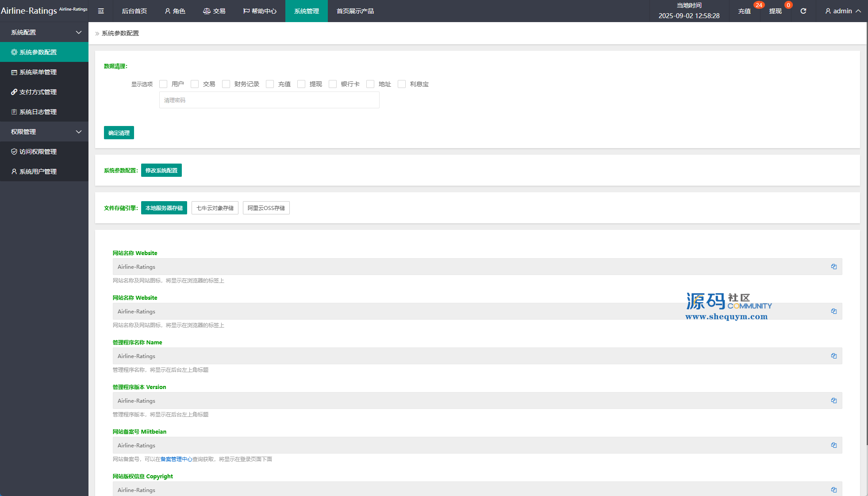The width and height of the screenshot is (868, 496).
Task: Click copy icon for 网站备案号 Miitbeian field
Action: click(833, 445)
